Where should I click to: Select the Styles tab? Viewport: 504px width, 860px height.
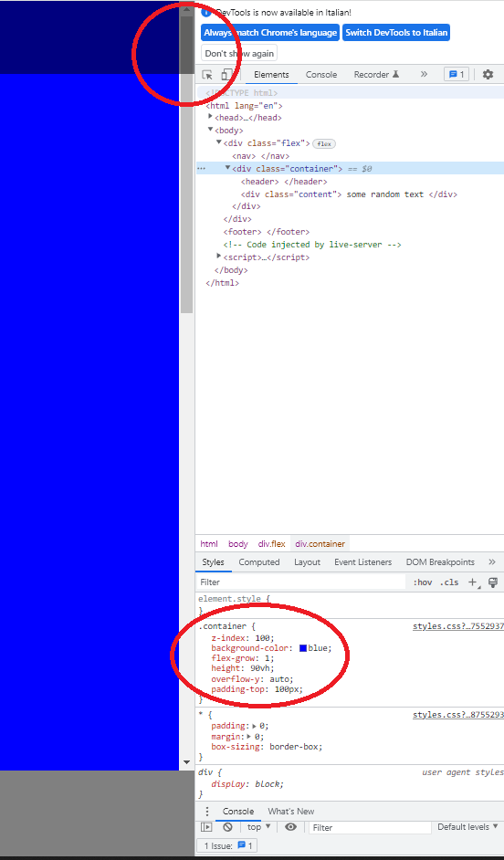pyautogui.click(x=213, y=562)
